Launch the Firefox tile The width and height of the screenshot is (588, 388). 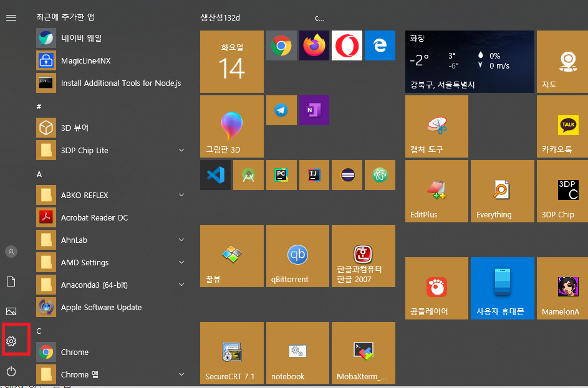coord(314,45)
